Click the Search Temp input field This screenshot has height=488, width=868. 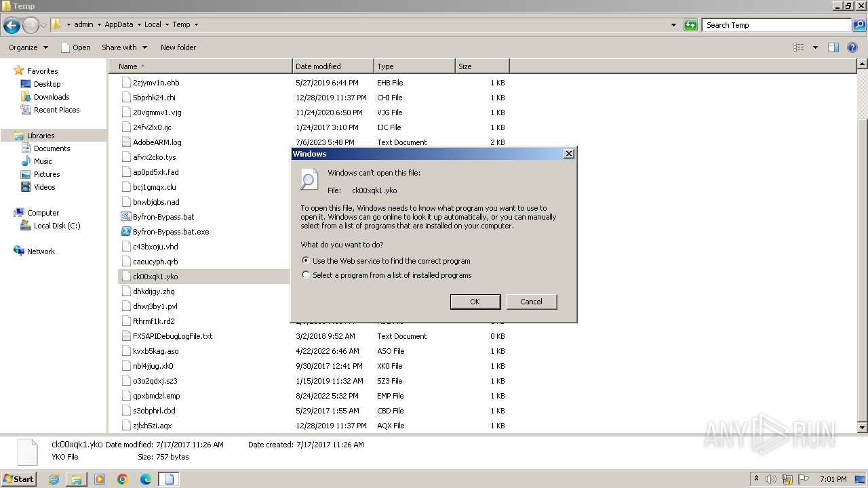click(776, 25)
